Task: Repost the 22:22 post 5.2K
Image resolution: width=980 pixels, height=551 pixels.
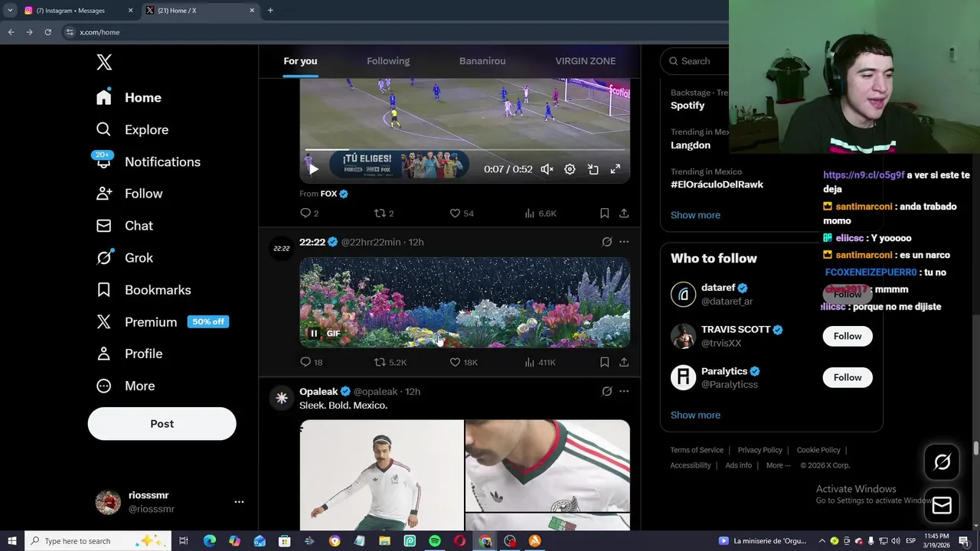Action: (390, 363)
